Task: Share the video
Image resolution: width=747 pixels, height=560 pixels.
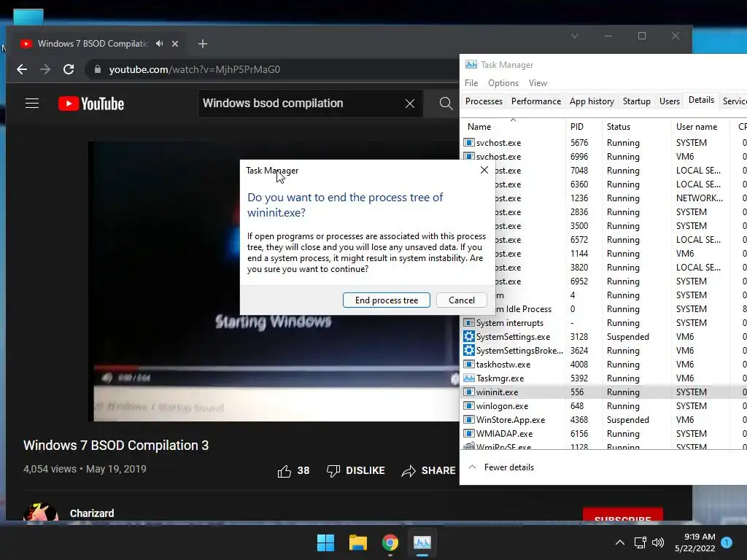Action: point(428,470)
